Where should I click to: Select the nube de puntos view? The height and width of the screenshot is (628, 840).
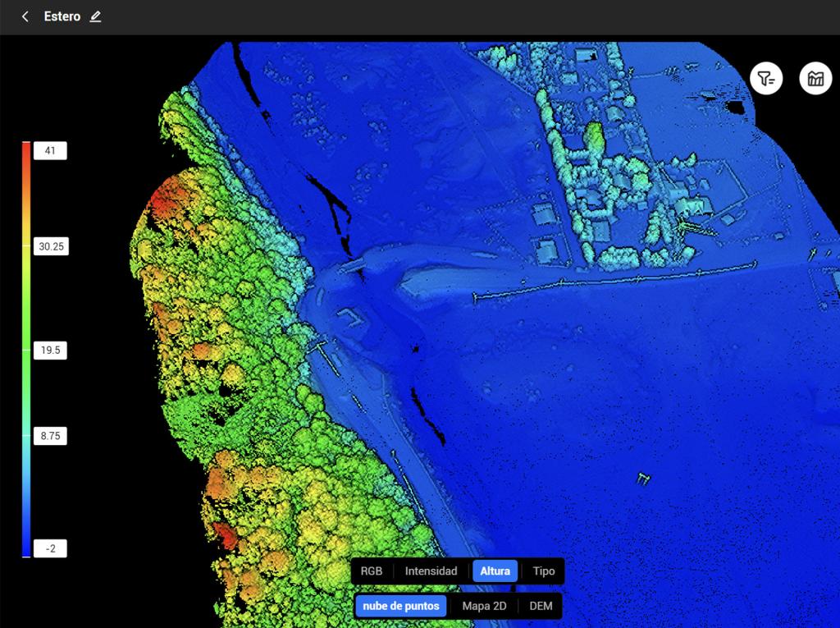tap(401, 607)
